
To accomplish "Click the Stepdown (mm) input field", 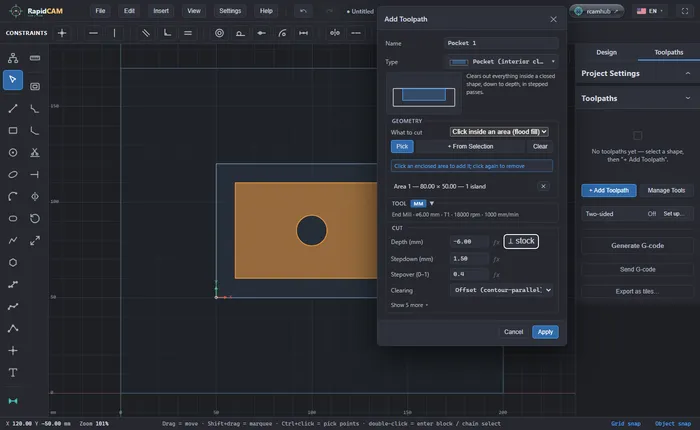I will click(469, 259).
